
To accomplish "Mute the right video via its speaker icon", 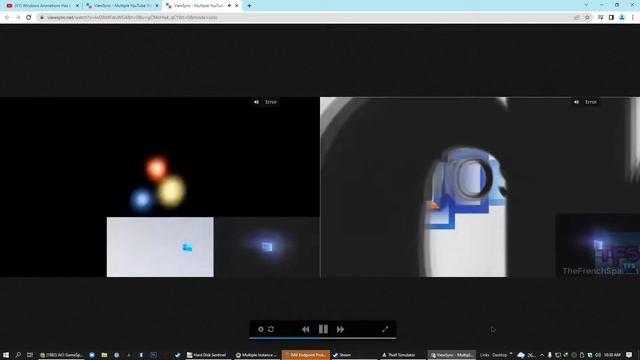I will 576,102.
